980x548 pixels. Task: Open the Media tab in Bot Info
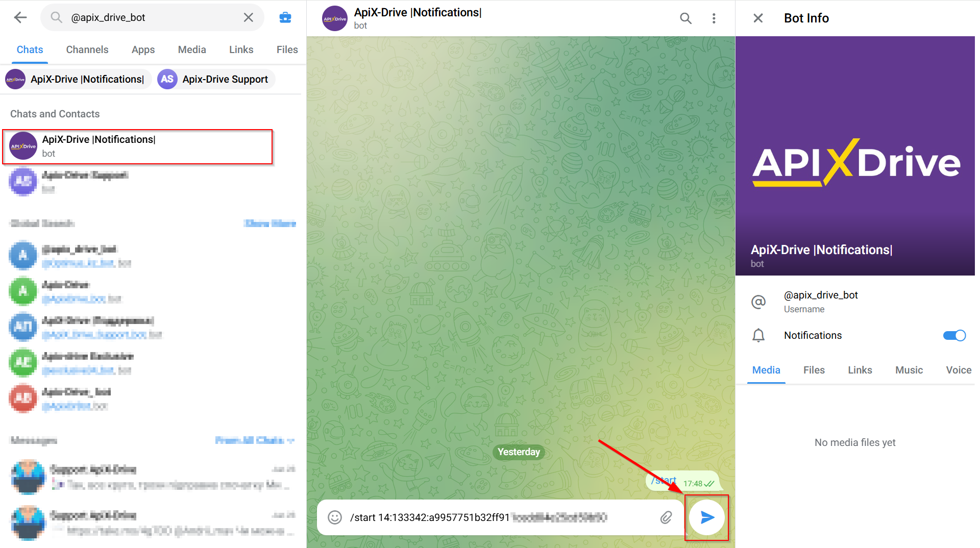tap(766, 370)
